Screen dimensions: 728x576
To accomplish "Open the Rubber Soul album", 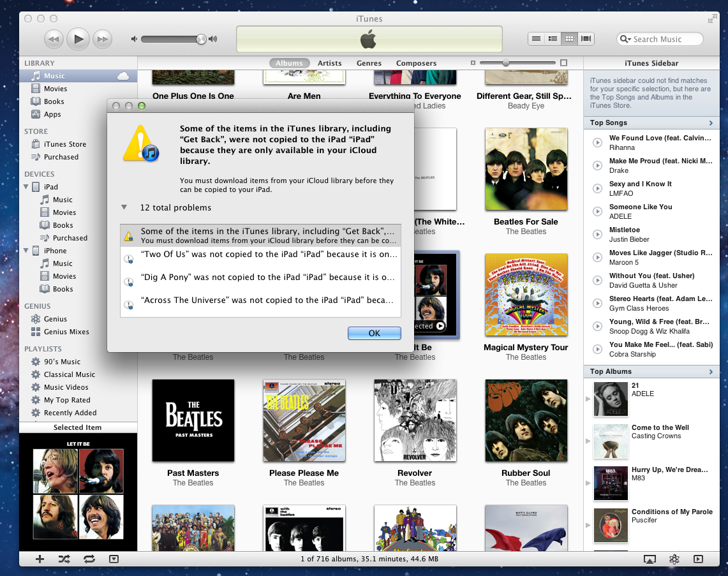I will coord(526,420).
